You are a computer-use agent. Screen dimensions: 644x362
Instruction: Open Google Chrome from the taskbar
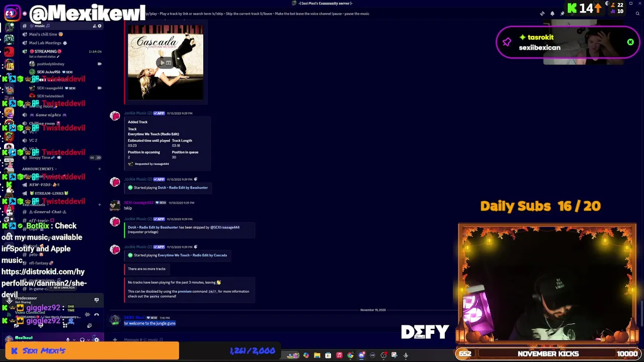click(350, 355)
